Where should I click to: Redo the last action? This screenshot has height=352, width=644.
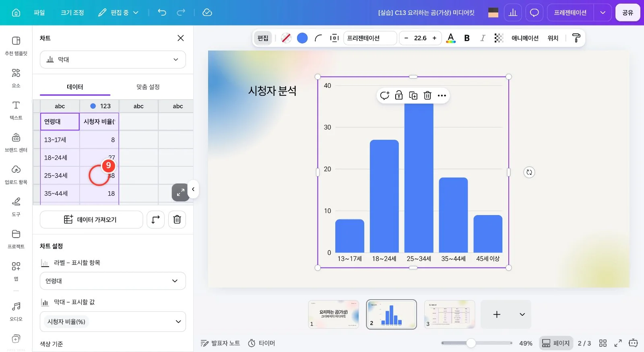(181, 12)
